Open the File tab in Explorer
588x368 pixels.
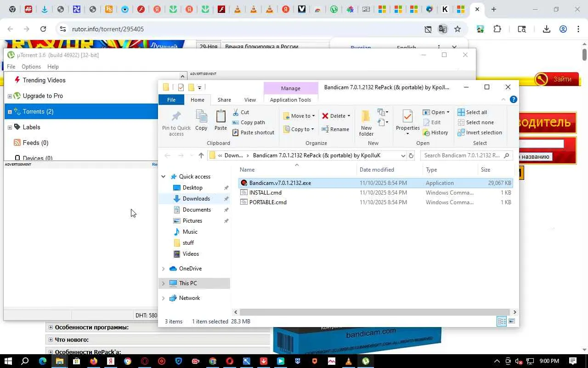(171, 100)
